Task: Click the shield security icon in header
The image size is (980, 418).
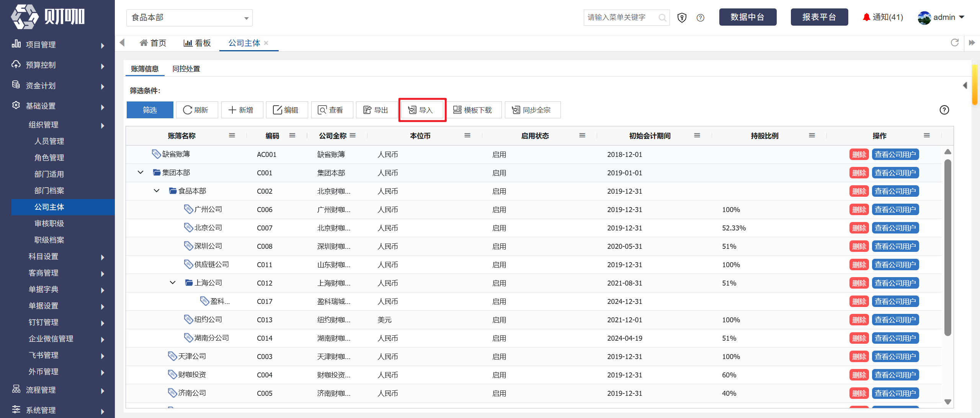Action: click(x=682, y=18)
